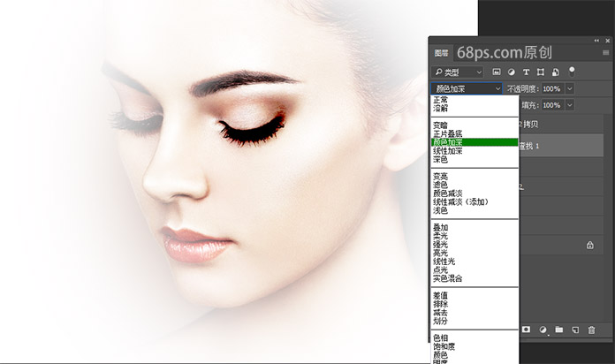Open the 不透明度 opacity slider arrow
This screenshot has width=615, height=364.
coord(570,89)
